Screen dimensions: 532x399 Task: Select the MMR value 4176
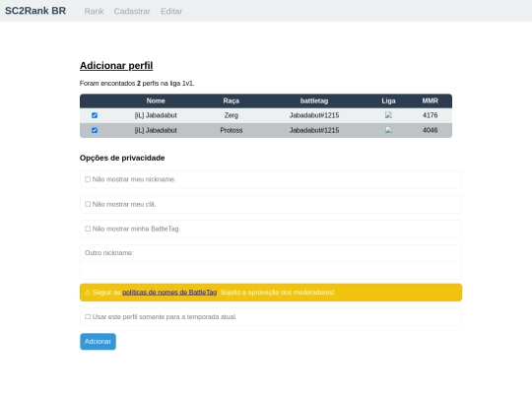[430, 115]
